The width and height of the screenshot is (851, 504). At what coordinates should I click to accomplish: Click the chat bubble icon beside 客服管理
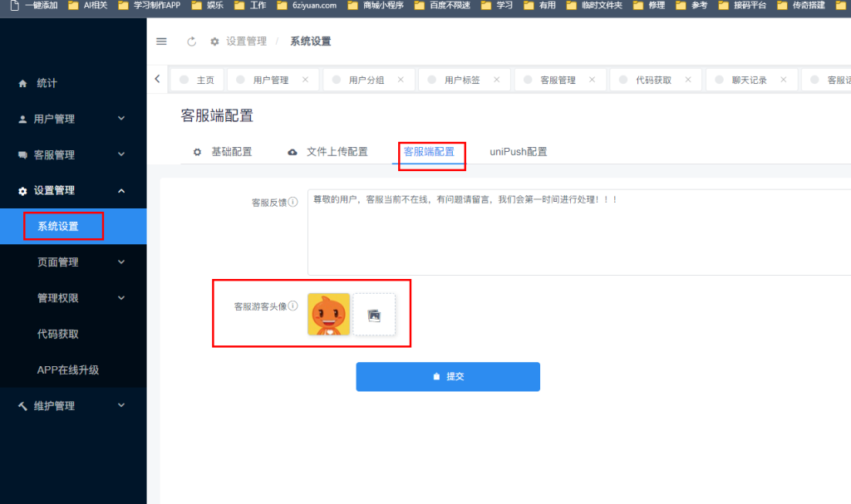tap(22, 154)
